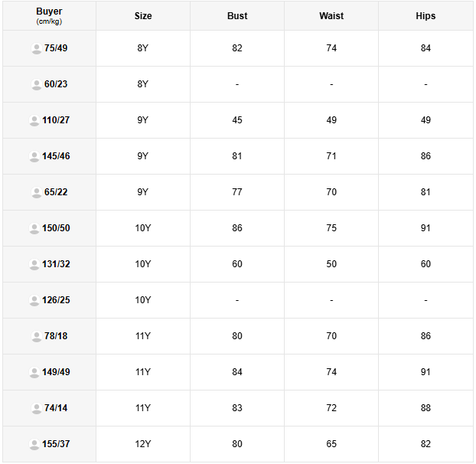This screenshot has height=464, width=476.
Task: Click buyer label 149/49
Action: [x=56, y=372]
